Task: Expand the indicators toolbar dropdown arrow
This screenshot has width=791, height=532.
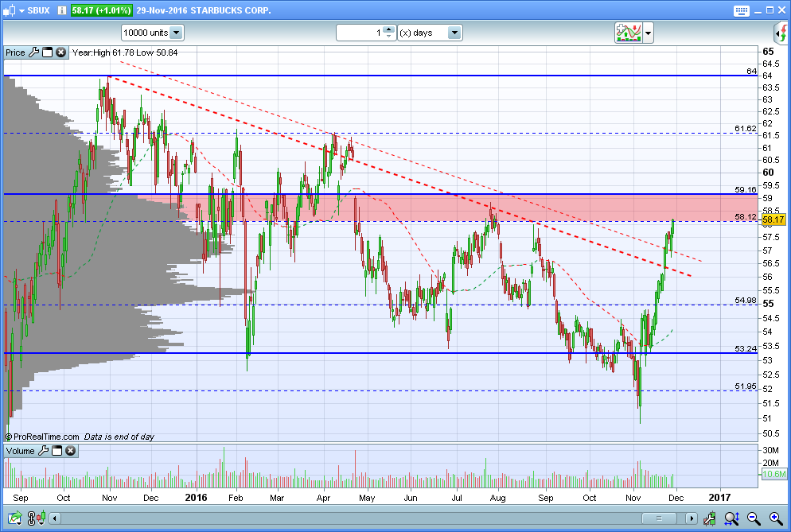Action: coord(649,33)
